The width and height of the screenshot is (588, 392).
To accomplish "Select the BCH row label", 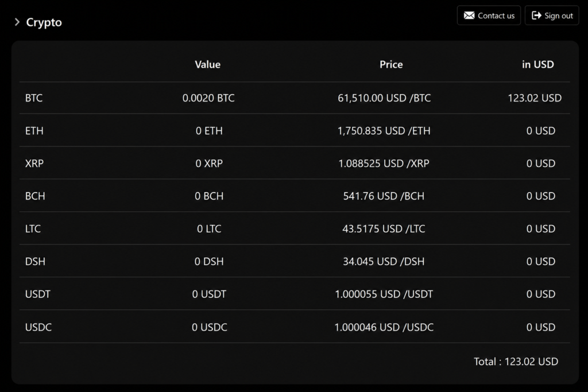I will (35, 196).
